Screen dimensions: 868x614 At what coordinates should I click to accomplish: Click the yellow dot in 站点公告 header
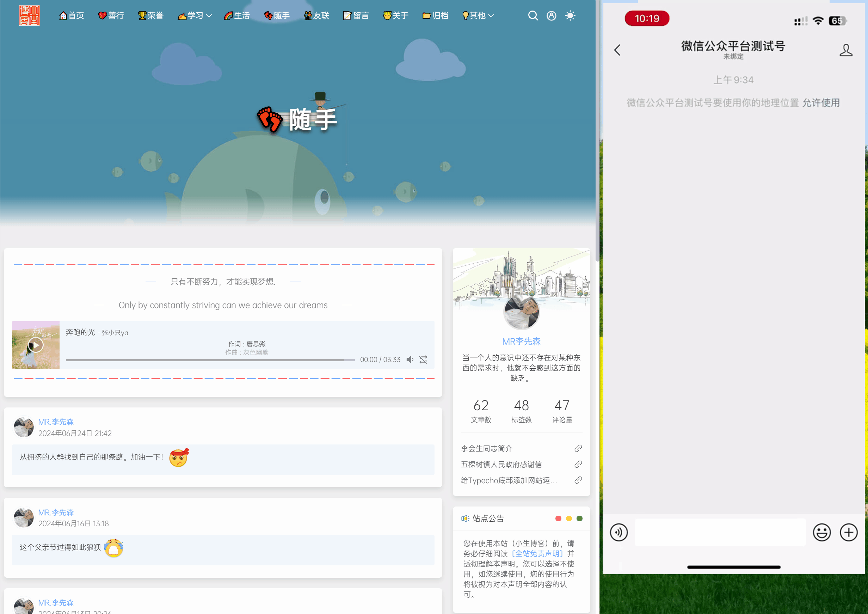pyautogui.click(x=569, y=518)
